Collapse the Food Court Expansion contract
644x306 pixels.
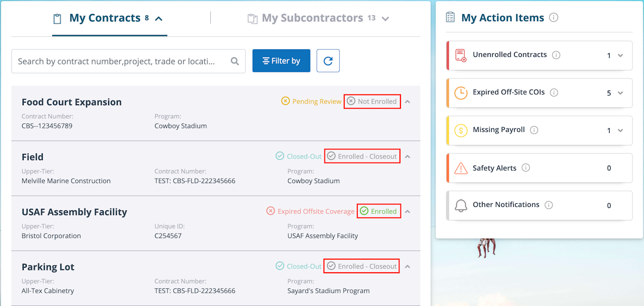[408, 102]
